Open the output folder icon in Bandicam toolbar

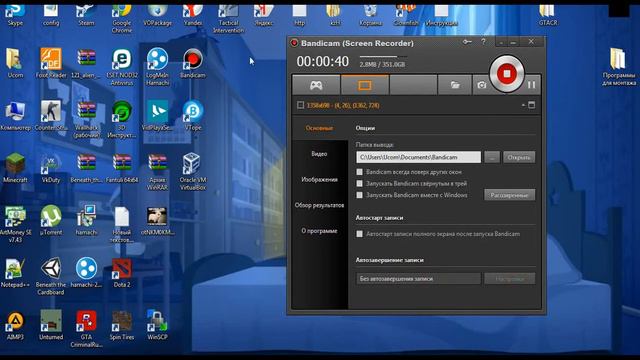pos(455,85)
